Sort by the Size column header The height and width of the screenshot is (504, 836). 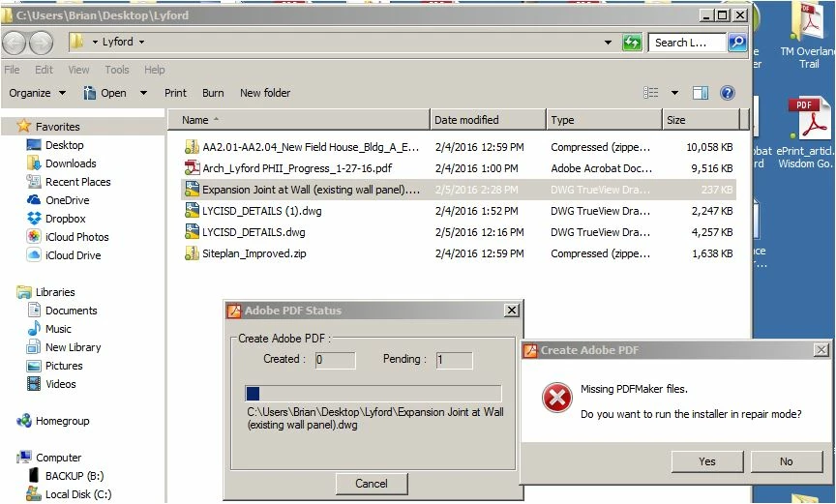tap(702, 120)
